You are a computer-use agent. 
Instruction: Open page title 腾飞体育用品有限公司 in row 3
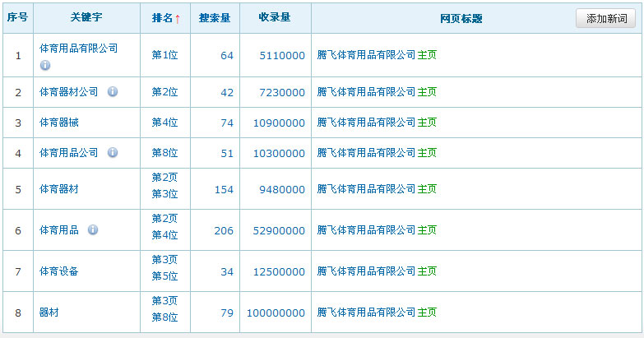[x=367, y=122]
